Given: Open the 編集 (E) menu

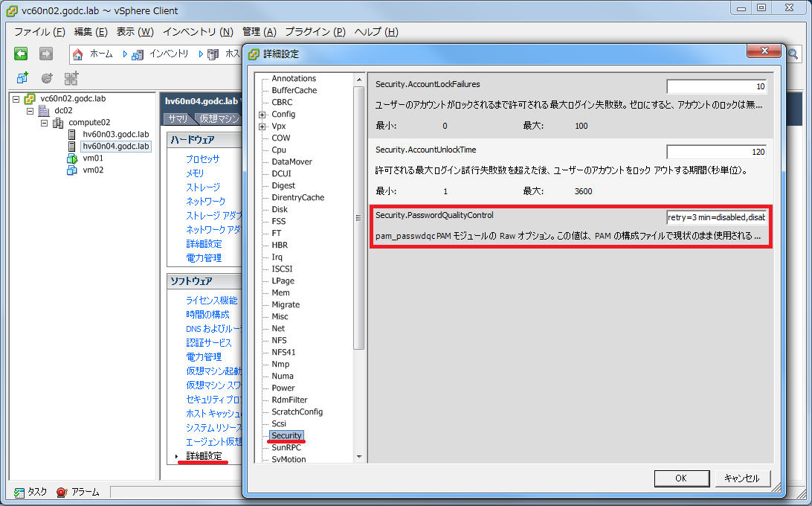Looking at the screenshot, I should click(91, 31).
